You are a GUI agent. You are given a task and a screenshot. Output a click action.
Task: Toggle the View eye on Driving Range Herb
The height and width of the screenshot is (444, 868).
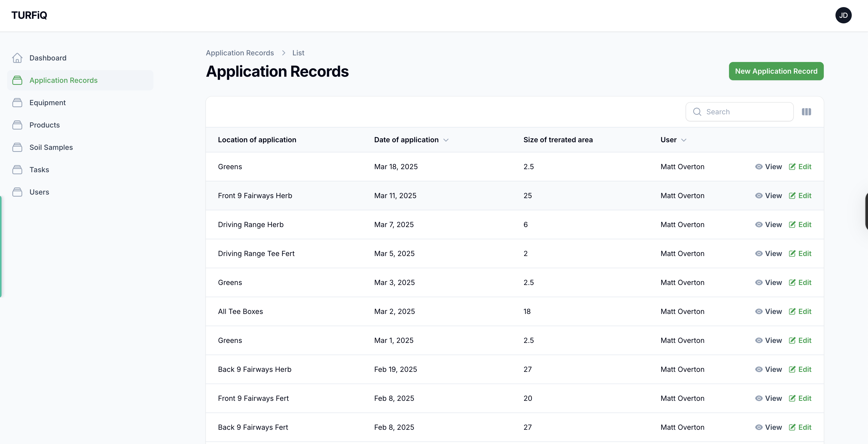759,225
